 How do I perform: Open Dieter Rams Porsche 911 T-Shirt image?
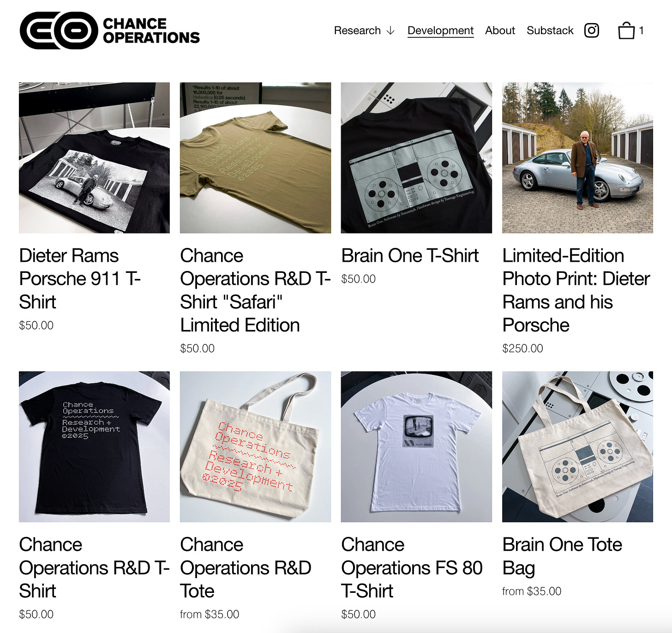click(94, 158)
